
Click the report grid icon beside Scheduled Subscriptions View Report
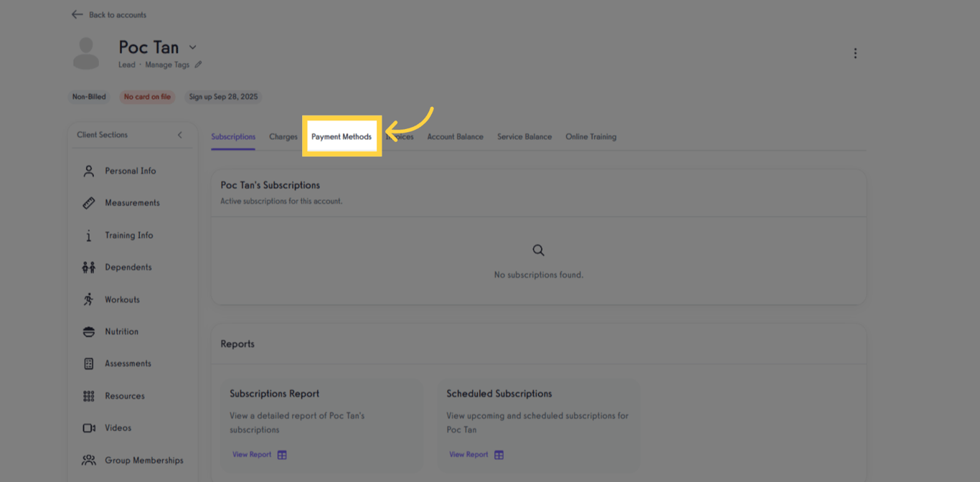(x=500, y=454)
